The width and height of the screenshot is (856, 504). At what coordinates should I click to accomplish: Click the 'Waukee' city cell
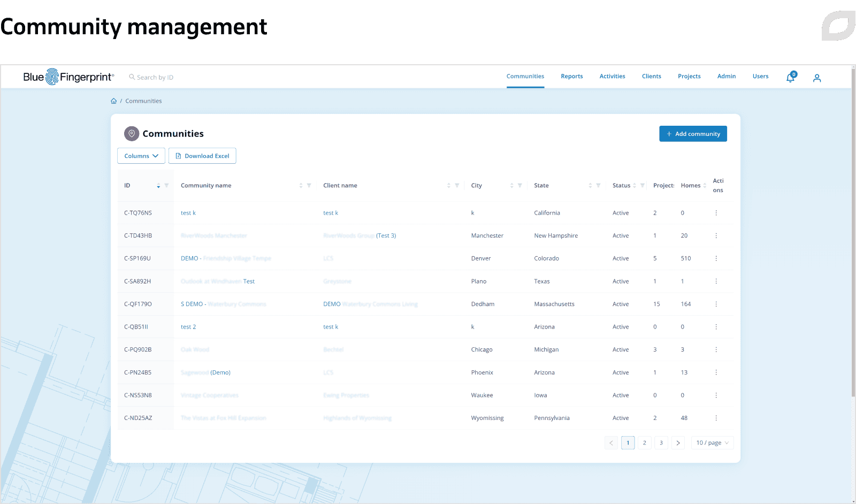tap(482, 395)
